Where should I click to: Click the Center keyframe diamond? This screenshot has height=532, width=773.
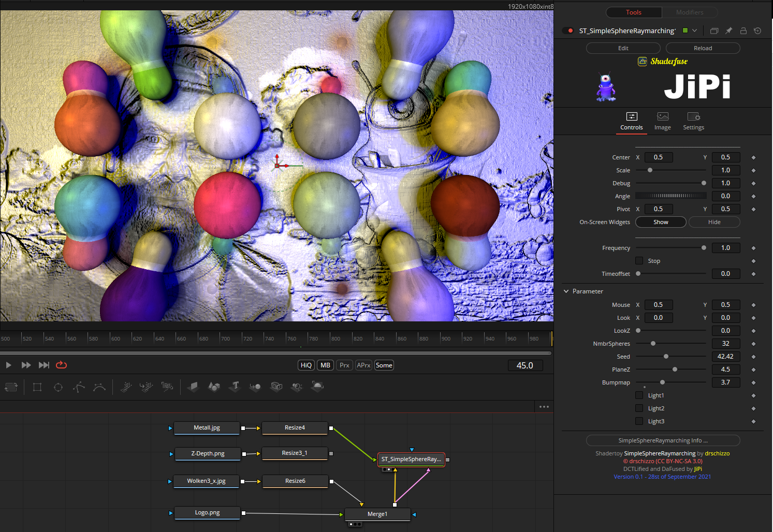(753, 157)
